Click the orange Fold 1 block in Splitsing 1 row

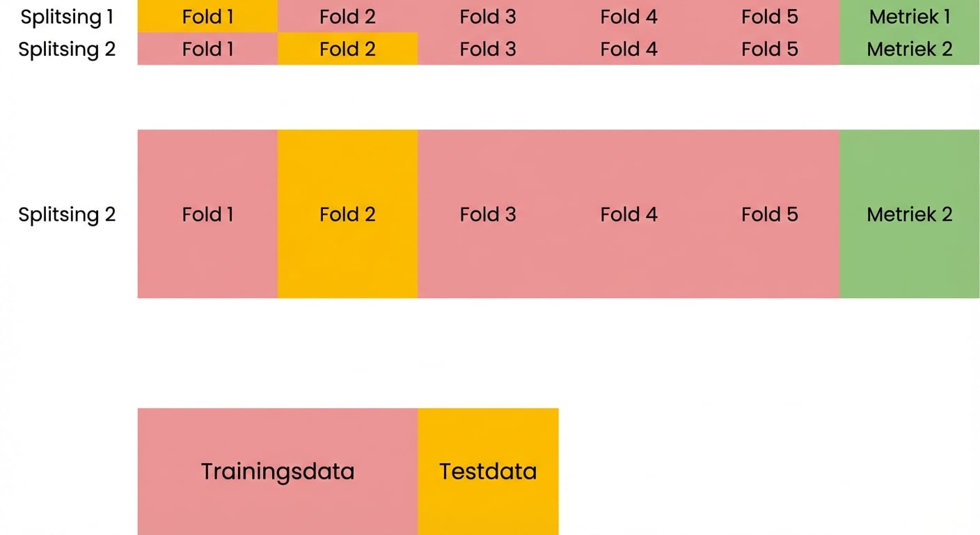click(207, 17)
